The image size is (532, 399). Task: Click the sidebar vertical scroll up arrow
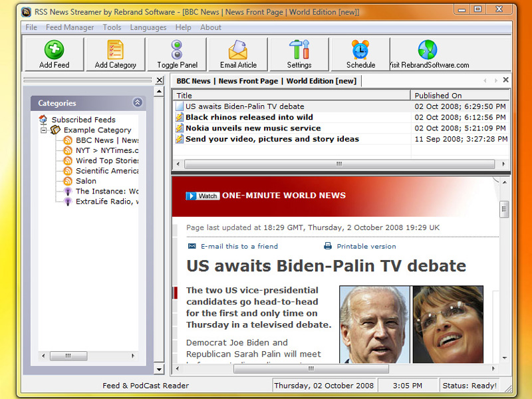[159, 92]
